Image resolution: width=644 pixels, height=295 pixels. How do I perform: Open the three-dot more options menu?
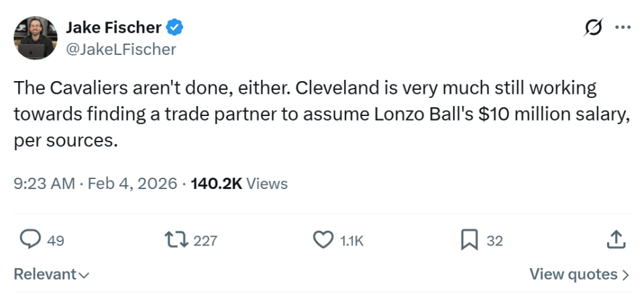click(623, 28)
